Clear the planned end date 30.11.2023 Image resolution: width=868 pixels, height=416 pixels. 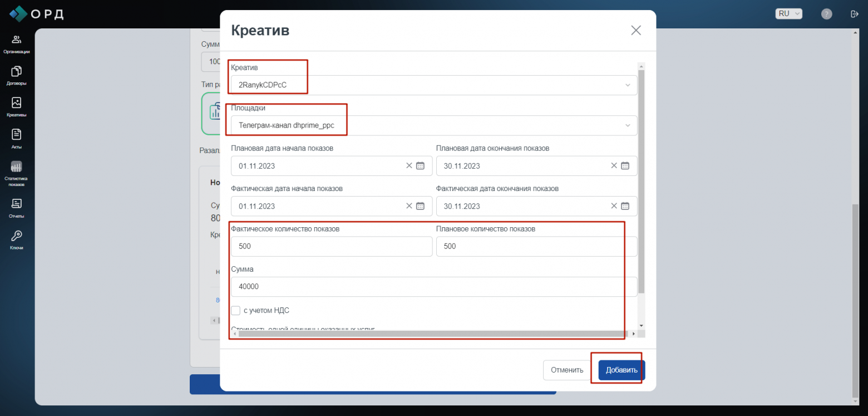pos(614,165)
